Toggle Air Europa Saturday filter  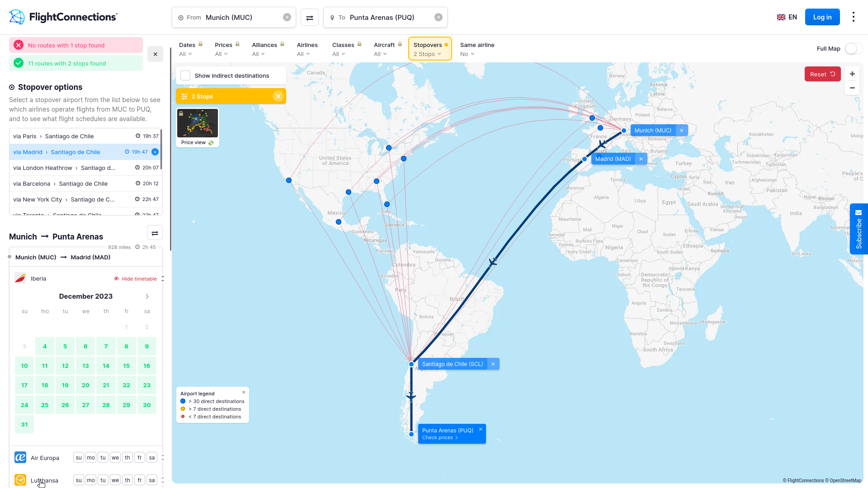[152, 458]
